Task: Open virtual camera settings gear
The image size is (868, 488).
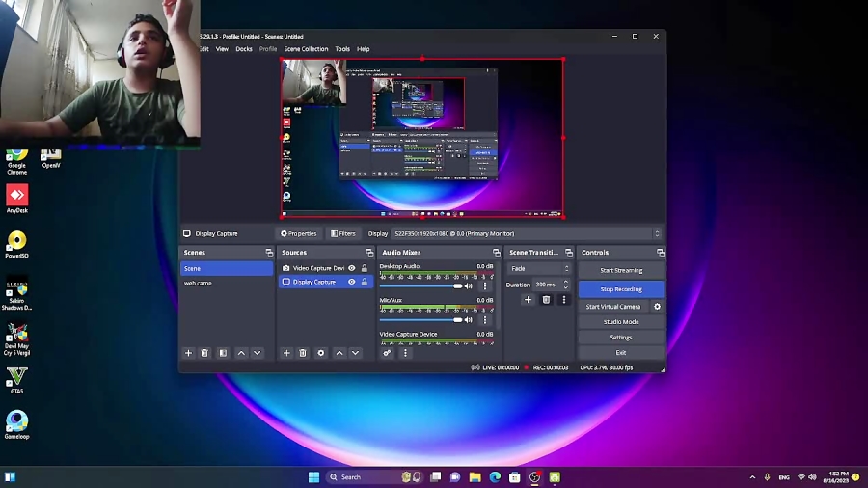Action: click(657, 307)
